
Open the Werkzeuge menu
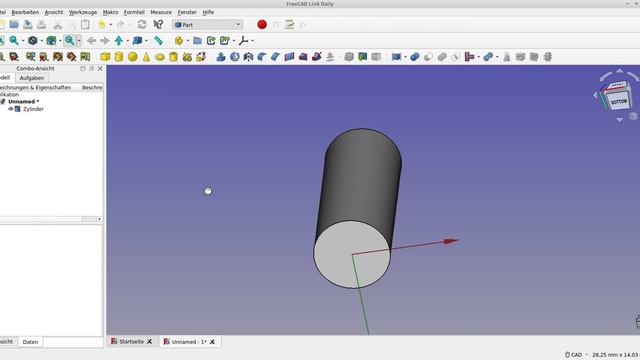83,12
